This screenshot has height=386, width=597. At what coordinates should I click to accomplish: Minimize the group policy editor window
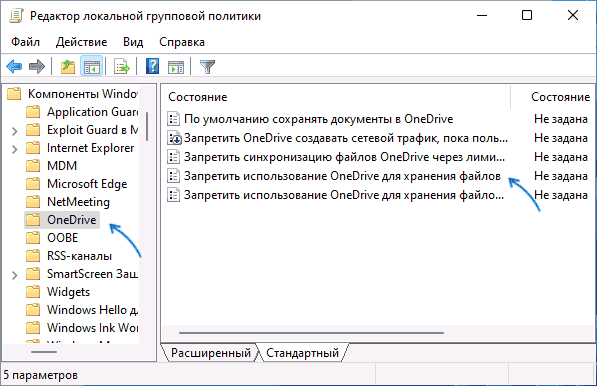pos(482,16)
